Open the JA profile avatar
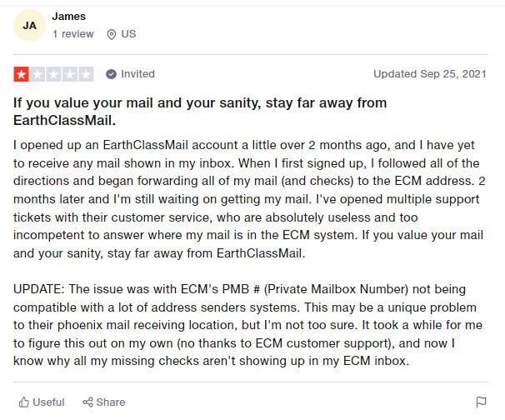 29,26
